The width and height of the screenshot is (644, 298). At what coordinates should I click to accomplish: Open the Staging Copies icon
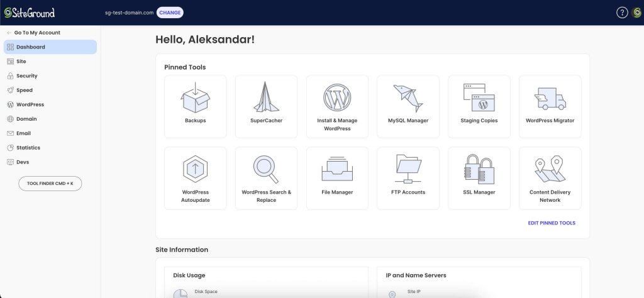479,97
